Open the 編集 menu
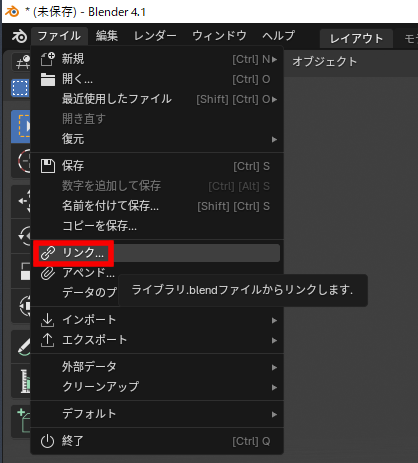The width and height of the screenshot is (418, 463). pyautogui.click(x=107, y=36)
